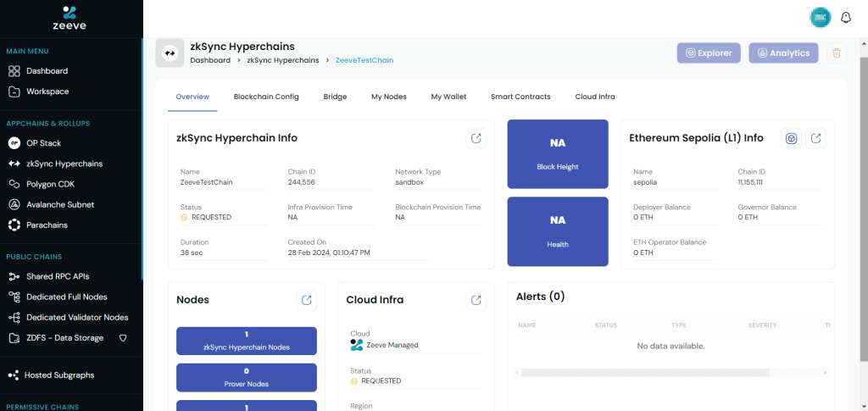Switch to the Blockchain Config tab
Screen dimensions: 868x411
click(x=266, y=97)
